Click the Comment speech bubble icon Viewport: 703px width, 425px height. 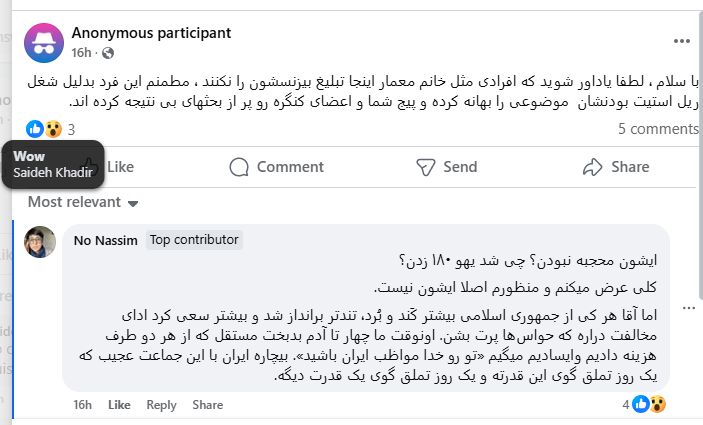click(x=239, y=167)
